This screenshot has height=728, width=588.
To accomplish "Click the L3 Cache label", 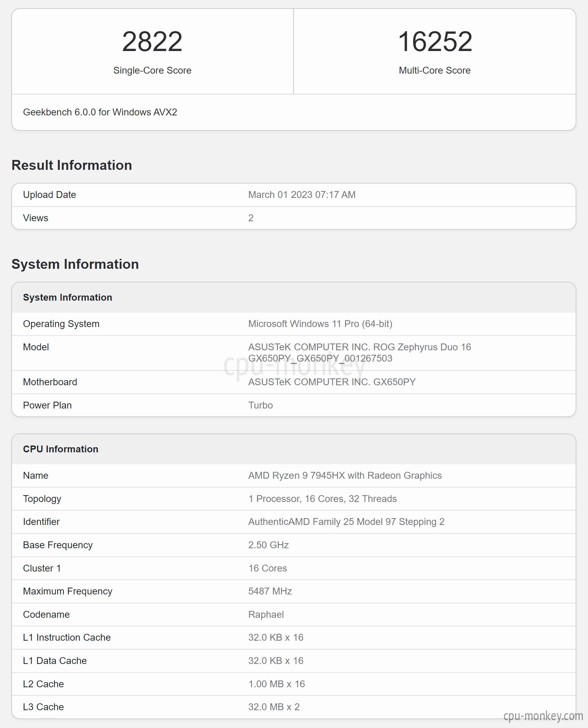I will (x=43, y=707).
